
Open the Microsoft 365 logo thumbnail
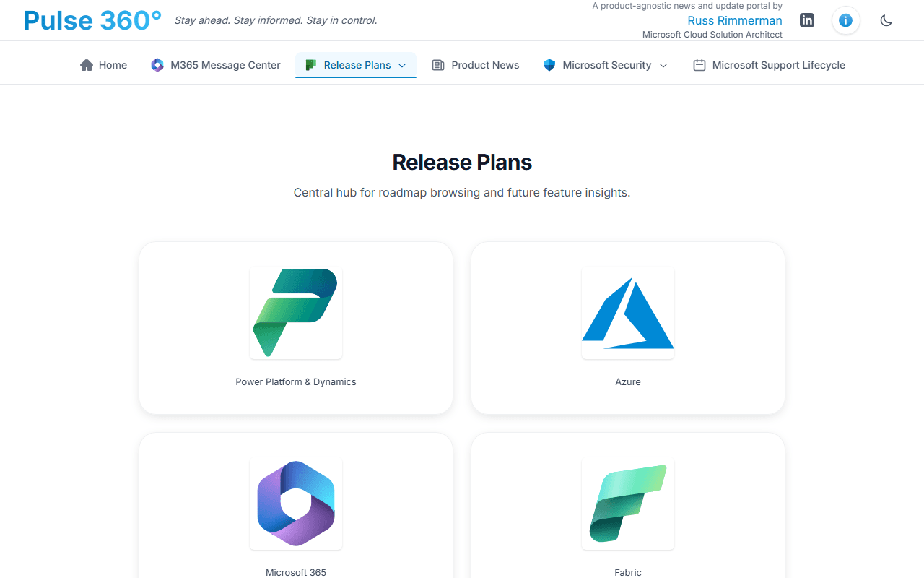coord(296,504)
